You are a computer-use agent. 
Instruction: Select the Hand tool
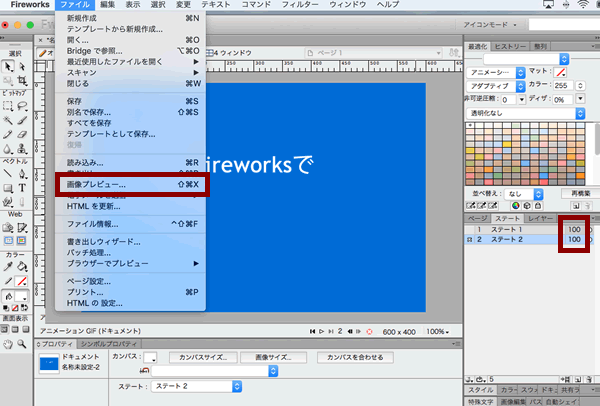pos(8,344)
